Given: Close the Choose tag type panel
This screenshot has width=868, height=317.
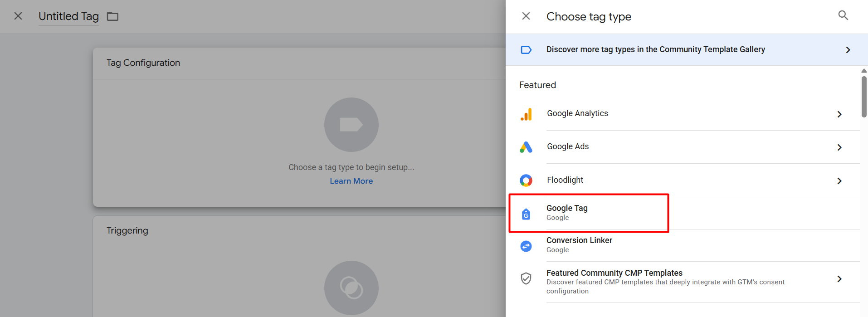Looking at the screenshot, I should coord(526,16).
